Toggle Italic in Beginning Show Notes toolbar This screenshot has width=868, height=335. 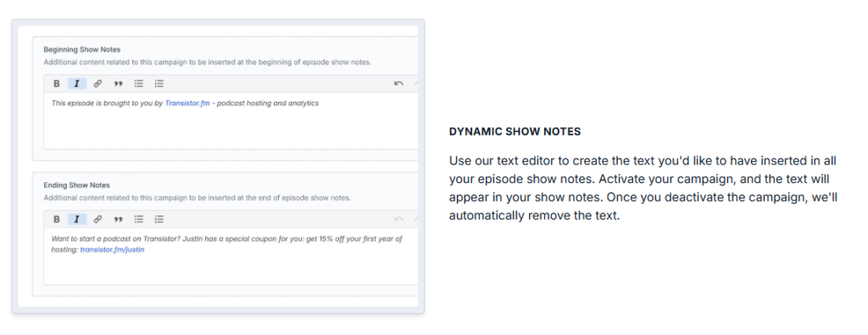click(77, 84)
